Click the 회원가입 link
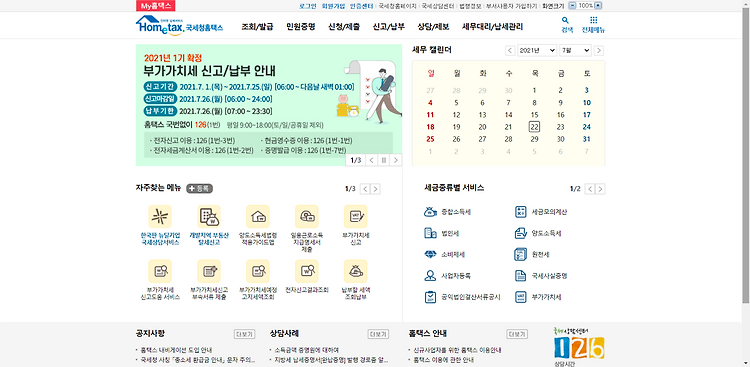The image size is (750, 367). click(332, 6)
